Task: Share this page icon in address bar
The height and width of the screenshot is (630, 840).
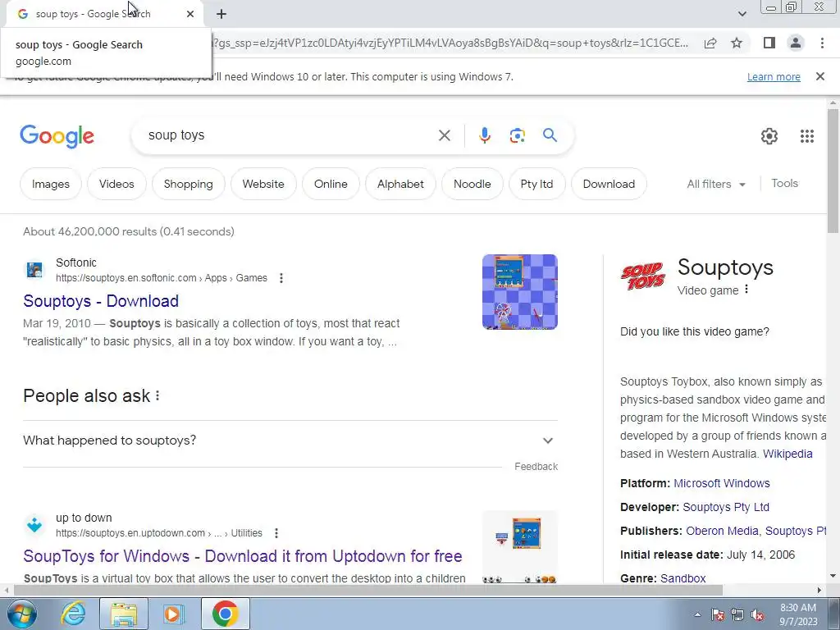Action: pyautogui.click(x=710, y=43)
